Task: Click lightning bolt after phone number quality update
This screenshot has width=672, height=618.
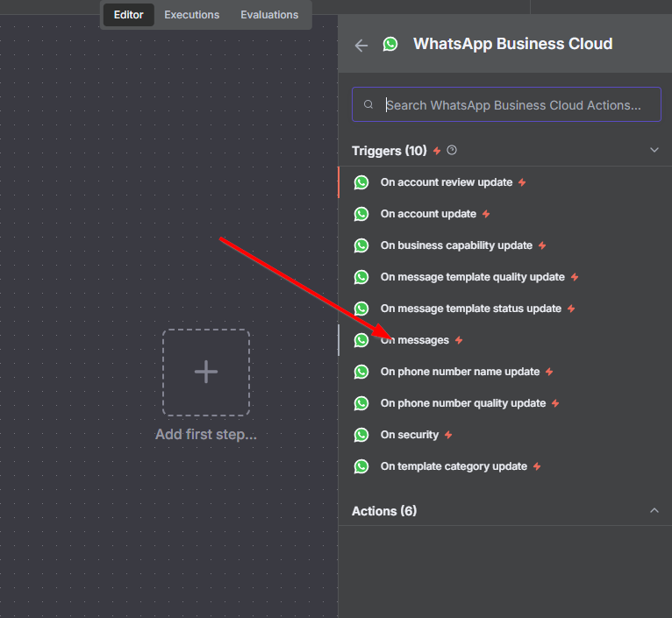Action: 555,403
